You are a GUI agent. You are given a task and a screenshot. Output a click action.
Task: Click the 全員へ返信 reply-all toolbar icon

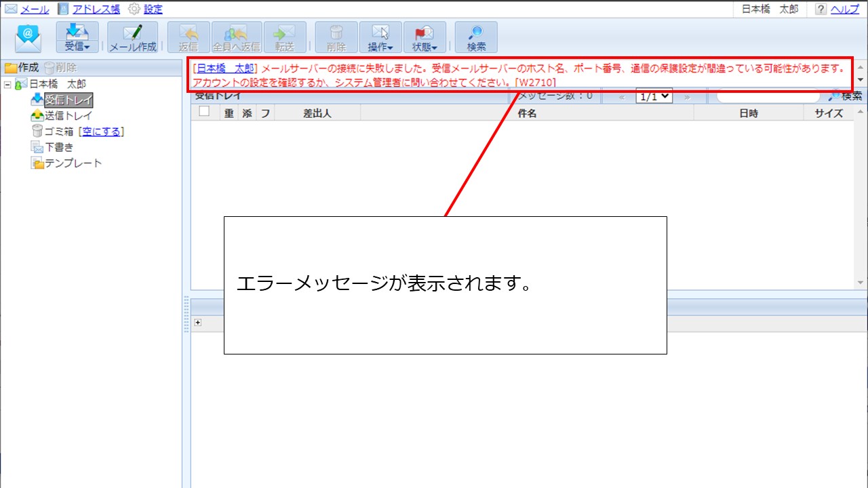[237, 37]
